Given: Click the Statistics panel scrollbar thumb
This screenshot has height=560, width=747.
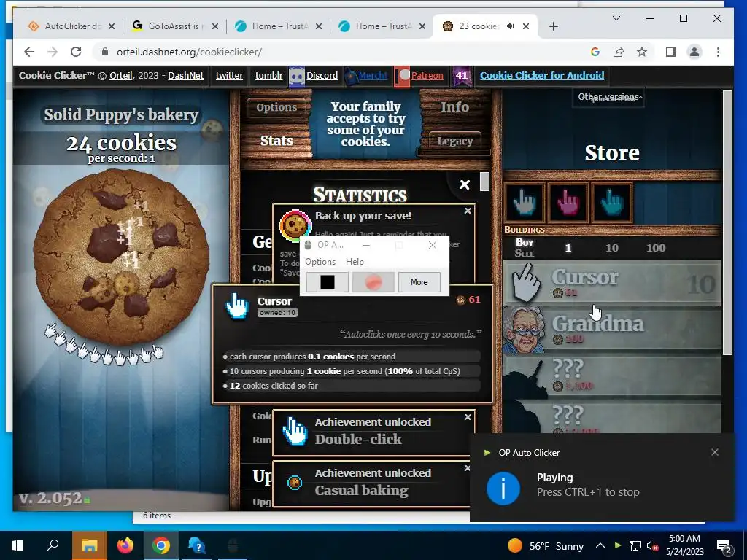Looking at the screenshot, I should [484, 182].
